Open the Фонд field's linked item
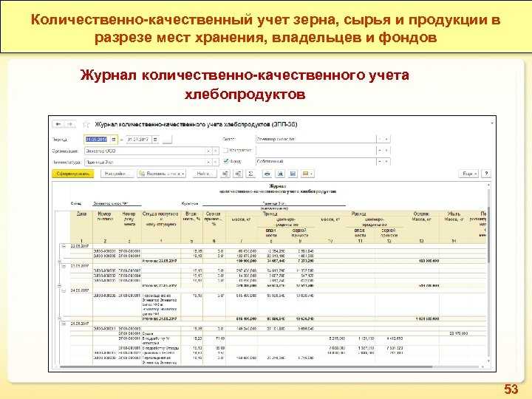The width and height of the screenshot is (532, 399). [x=386, y=162]
